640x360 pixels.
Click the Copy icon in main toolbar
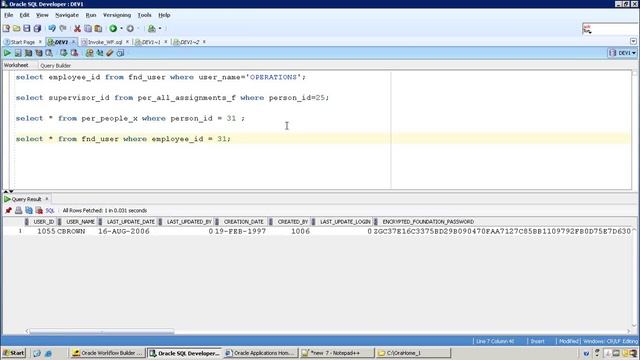click(x=88, y=28)
